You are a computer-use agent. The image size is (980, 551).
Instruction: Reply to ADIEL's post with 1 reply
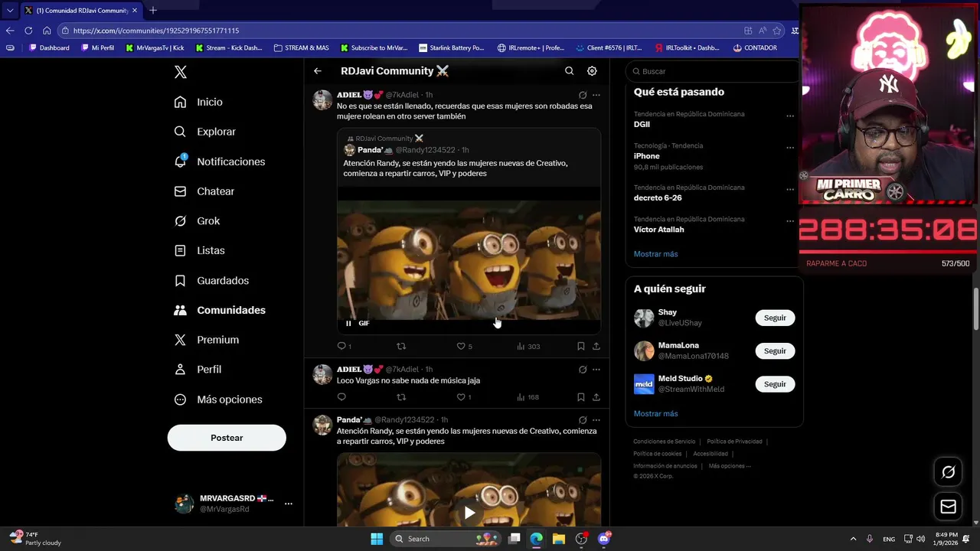[345, 346]
